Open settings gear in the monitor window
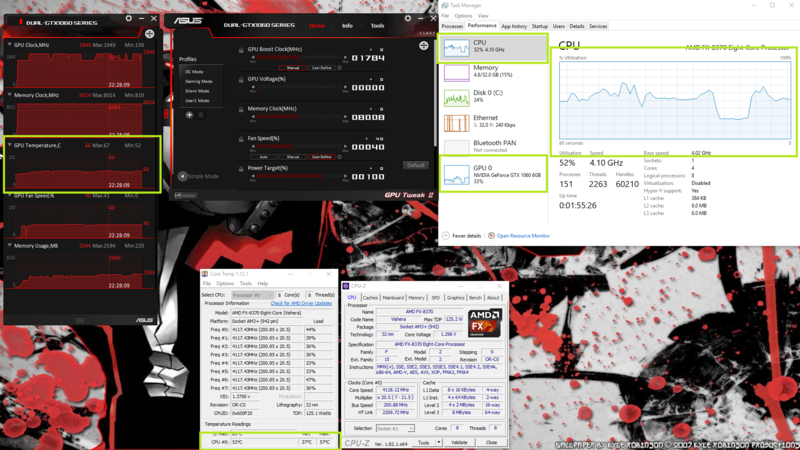 pos(129,18)
